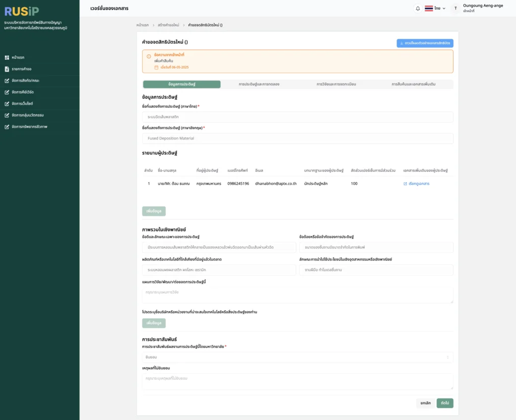Open the ยินยอม publicity consent dropdown
This screenshot has width=516, height=420.
click(297, 357)
